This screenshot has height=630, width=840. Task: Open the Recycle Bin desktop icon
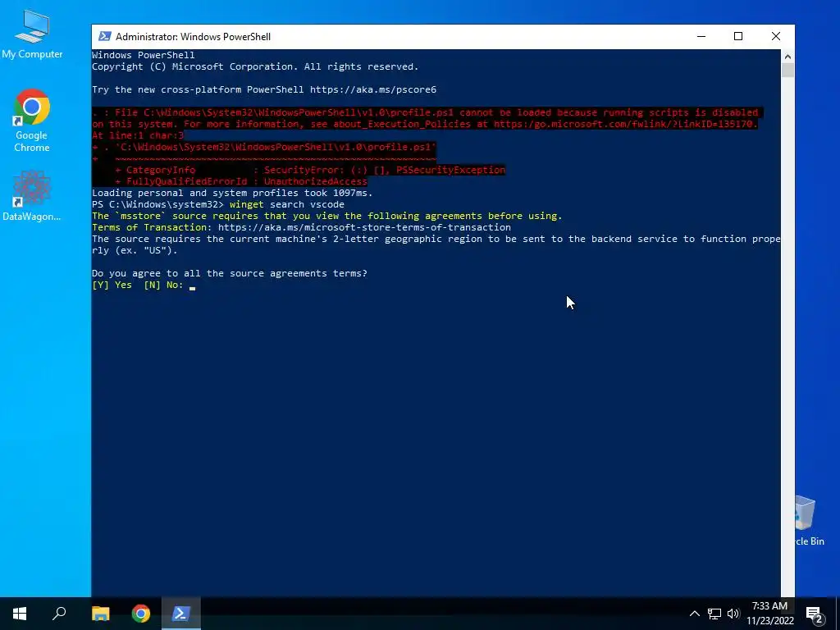pyautogui.click(x=810, y=521)
